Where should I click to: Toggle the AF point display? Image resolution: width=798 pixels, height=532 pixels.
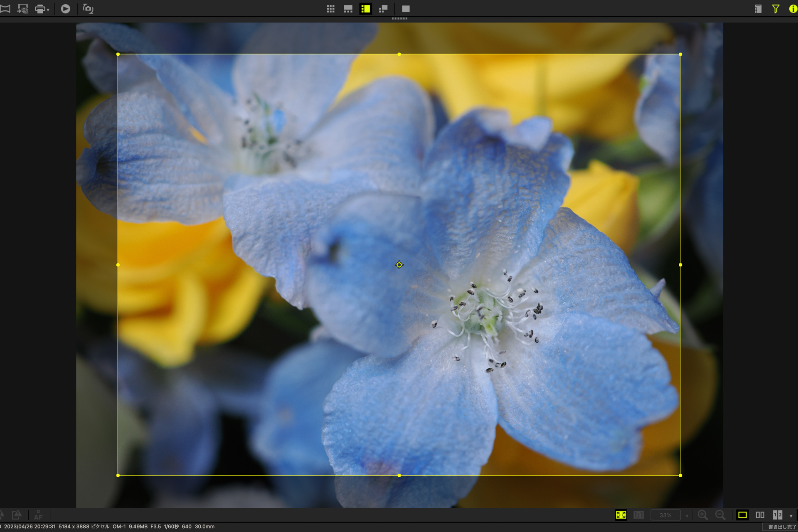(38, 515)
